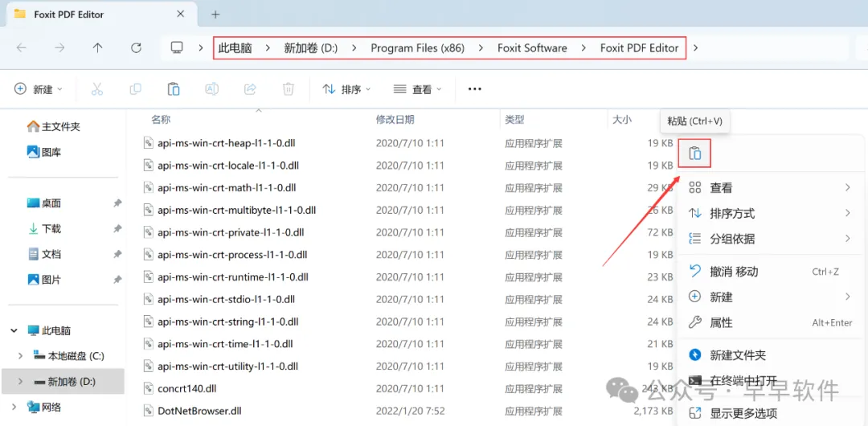Choose 属性 in context menu
Image resolution: width=868 pixels, height=426 pixels.
click(x=769, y=322)
